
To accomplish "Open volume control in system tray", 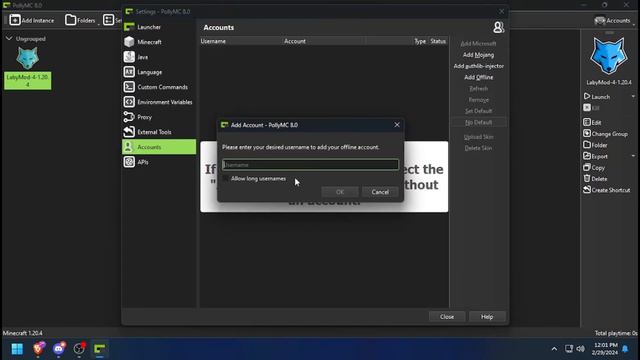I will (580, 349).
